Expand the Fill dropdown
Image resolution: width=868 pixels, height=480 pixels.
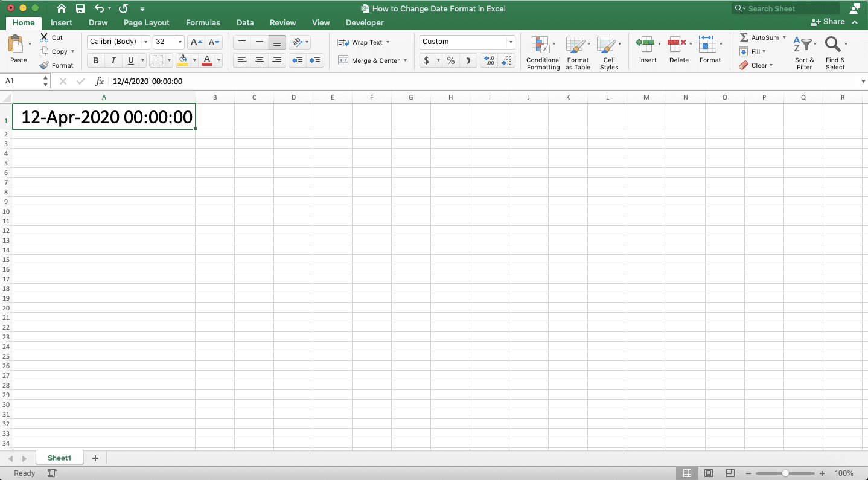tap(764, 51)
